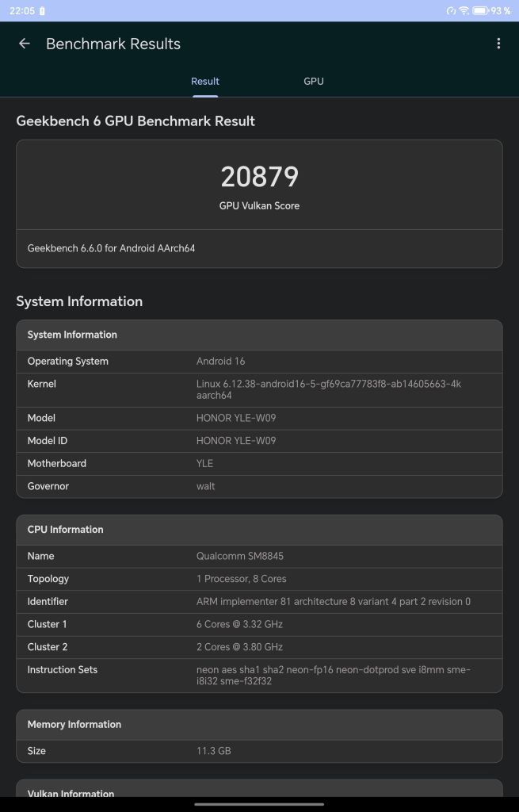
Task: Tap the Cluster 2 cores row
Action: [259, 647]
